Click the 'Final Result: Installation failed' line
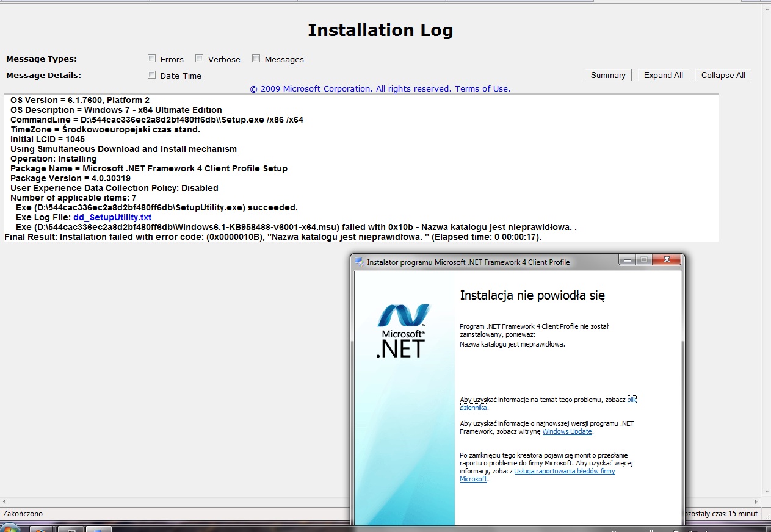The image size is (771, 532). (x=273, y=237)
